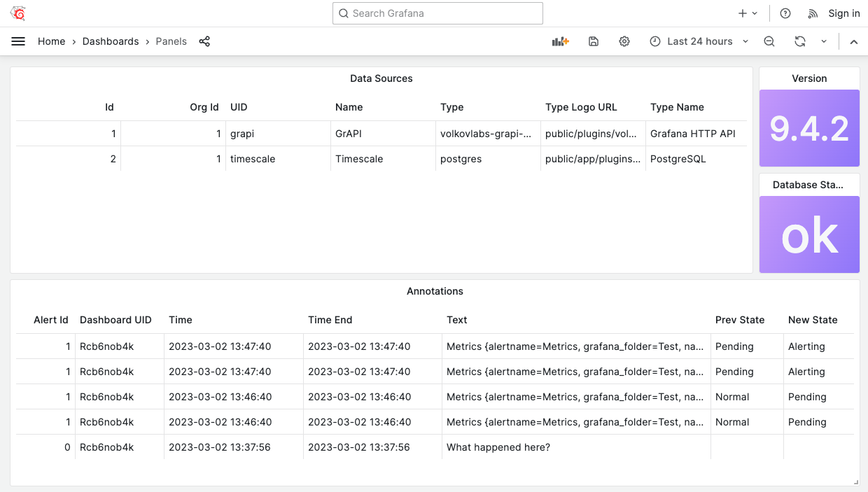Viewport: 868px width, 492px height.
Task: Go to Home breadcrumb
Action: coord(52,41)
